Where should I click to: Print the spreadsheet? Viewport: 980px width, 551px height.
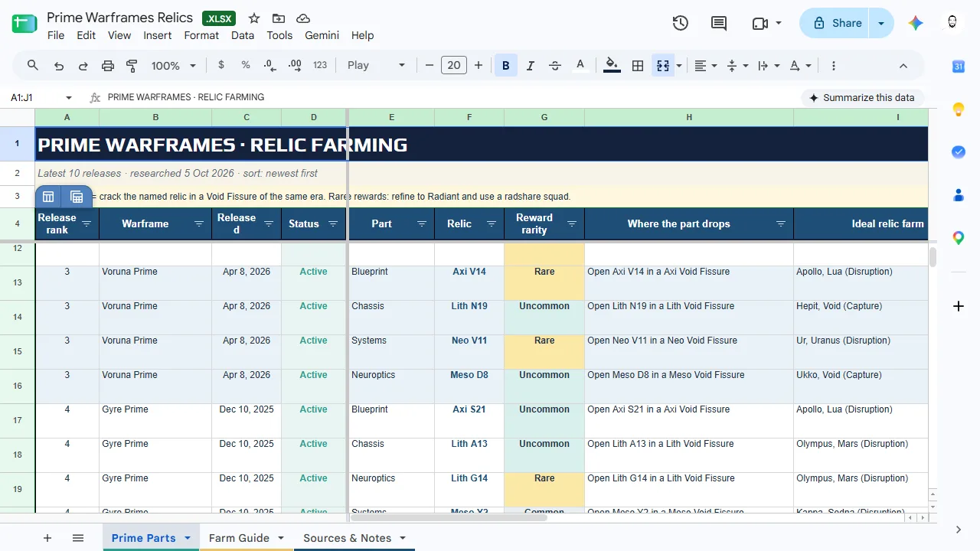point(108,66)
